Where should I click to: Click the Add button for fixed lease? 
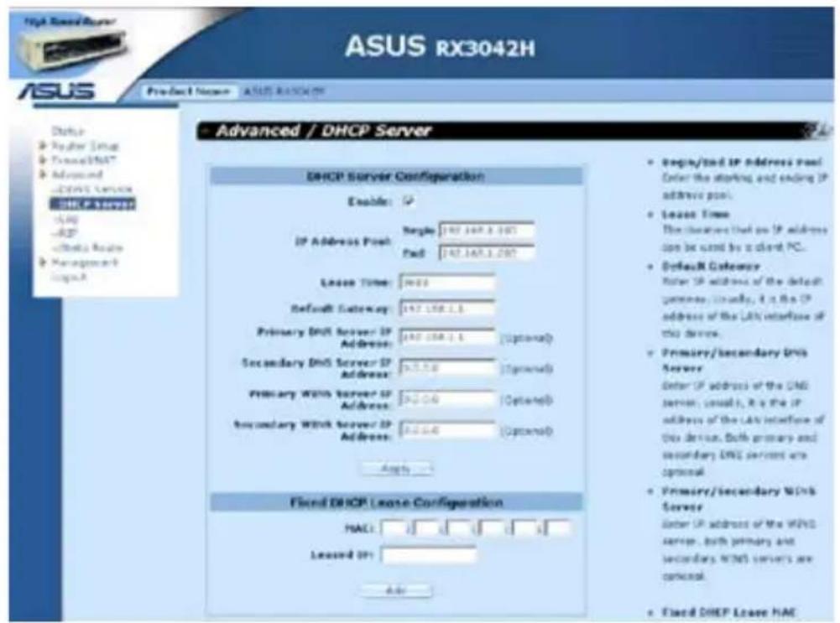396,589
